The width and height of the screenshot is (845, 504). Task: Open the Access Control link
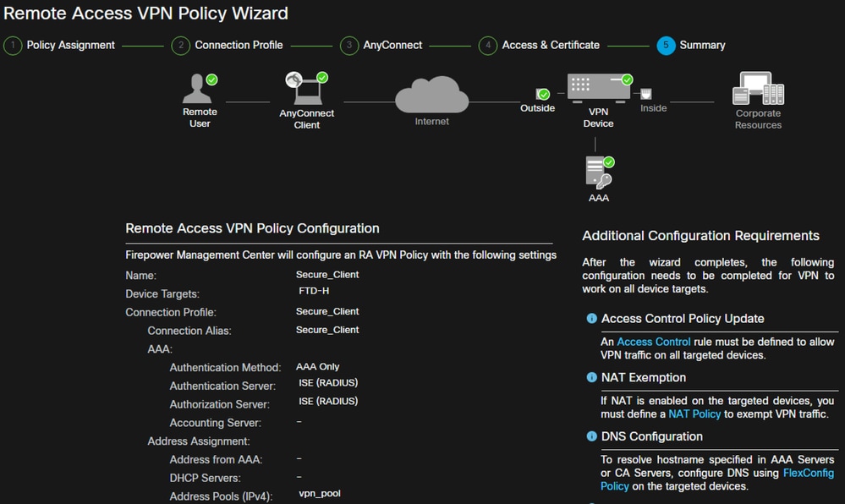click(x=653, y=342)
